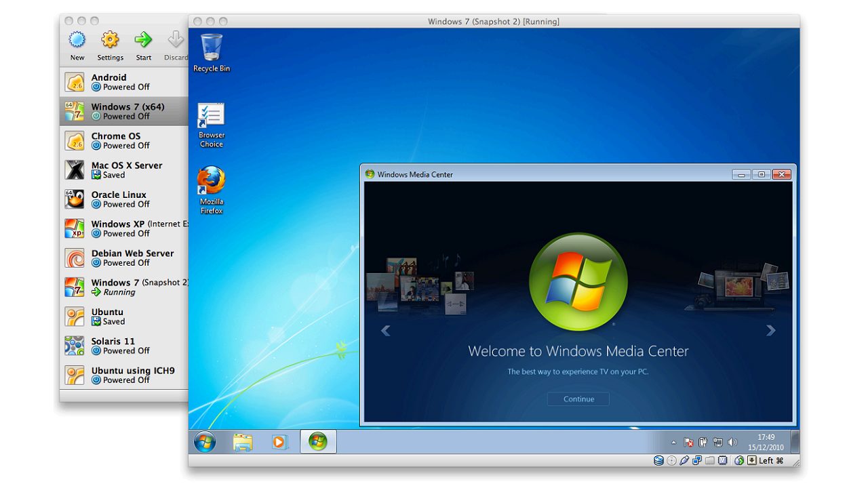Click the Windows 7 VM window title bar
The height and width of the screenshot is (488, 868).
[x=494, y=21]
